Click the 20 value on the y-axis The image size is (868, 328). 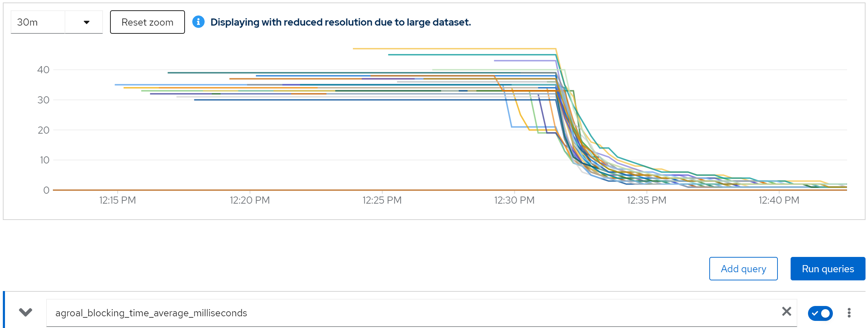43,130
